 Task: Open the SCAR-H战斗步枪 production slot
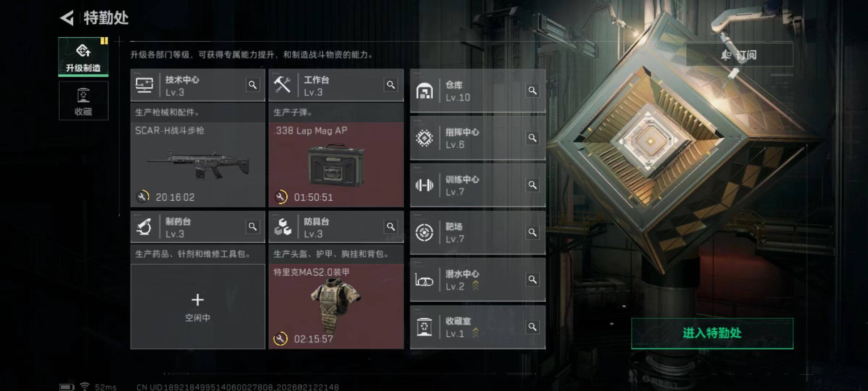pos(197,165)
